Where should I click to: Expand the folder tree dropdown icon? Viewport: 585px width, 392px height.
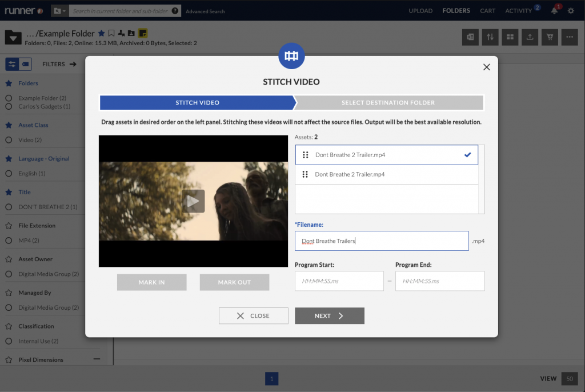point(13,37)
